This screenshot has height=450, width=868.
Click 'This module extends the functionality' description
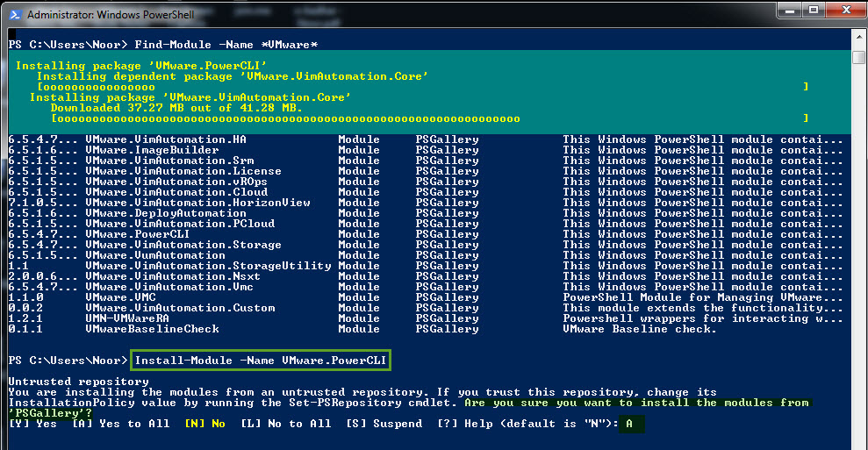702,308
